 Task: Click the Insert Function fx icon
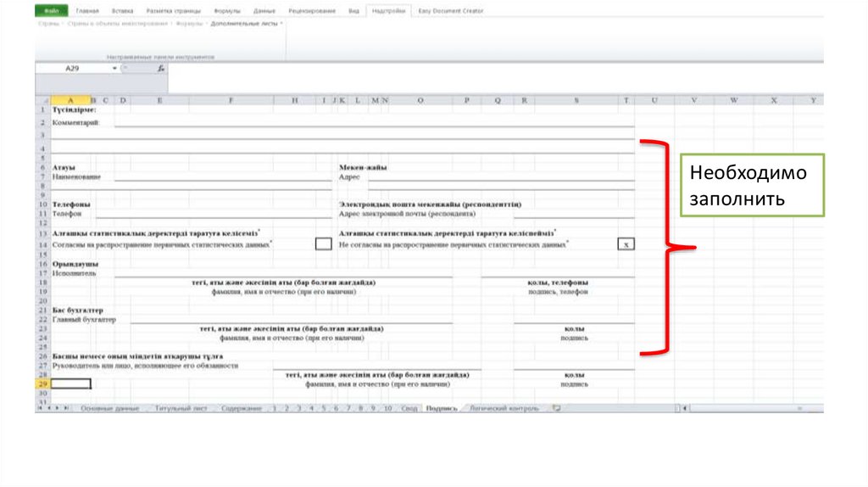pyautogui.click(x=160, y=68)
